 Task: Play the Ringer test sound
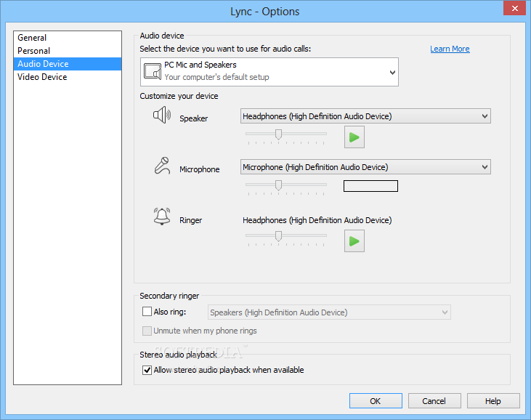tap(354, 241)
